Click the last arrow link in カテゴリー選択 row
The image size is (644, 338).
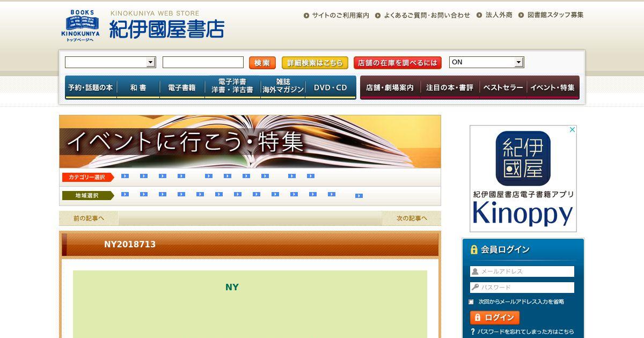click(311, 176)
